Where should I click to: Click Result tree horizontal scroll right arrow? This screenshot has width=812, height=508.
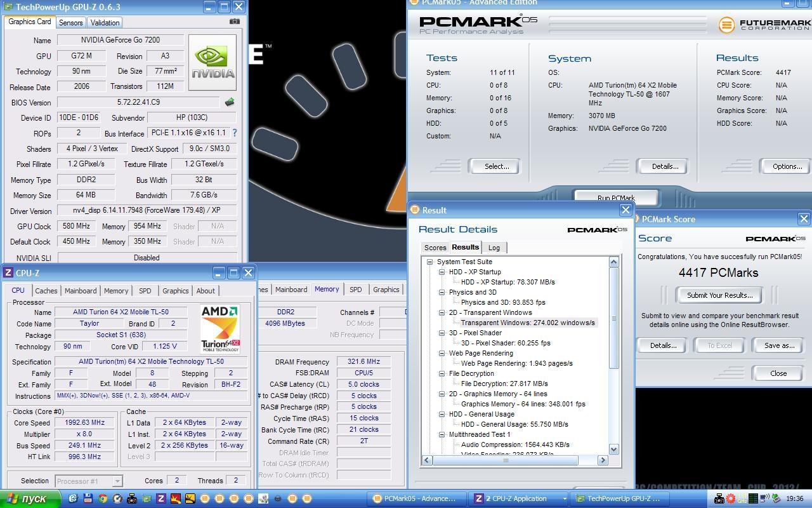[603, 460]
